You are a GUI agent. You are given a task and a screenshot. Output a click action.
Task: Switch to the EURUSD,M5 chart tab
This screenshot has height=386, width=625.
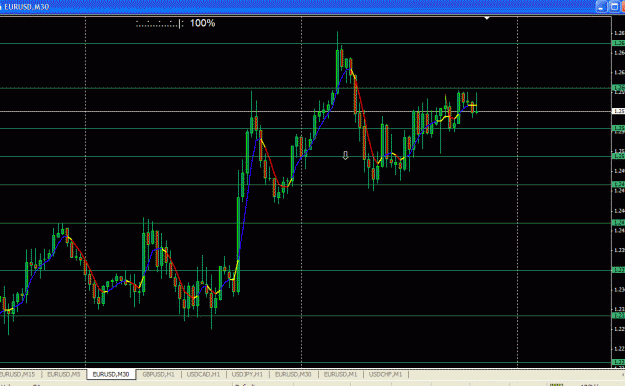(64, 374)
